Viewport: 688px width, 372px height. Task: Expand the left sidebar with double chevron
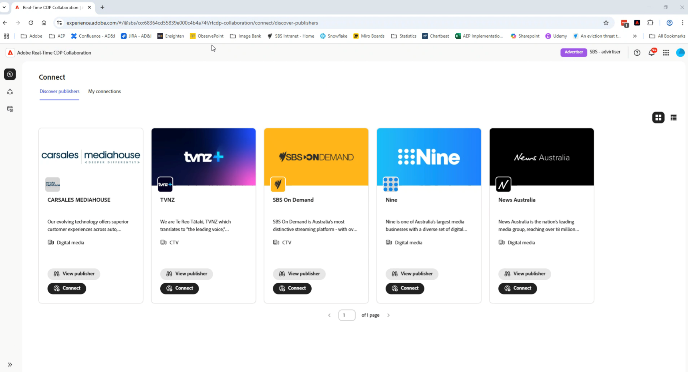(x=10, y=365)
